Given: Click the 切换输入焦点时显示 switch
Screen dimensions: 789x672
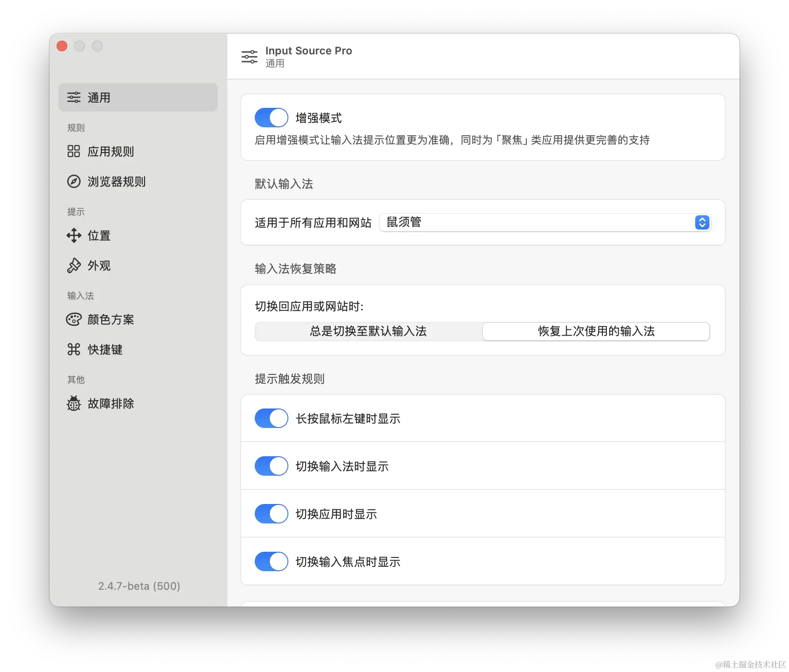Looking at the screenshot, I should click(271, 561).
